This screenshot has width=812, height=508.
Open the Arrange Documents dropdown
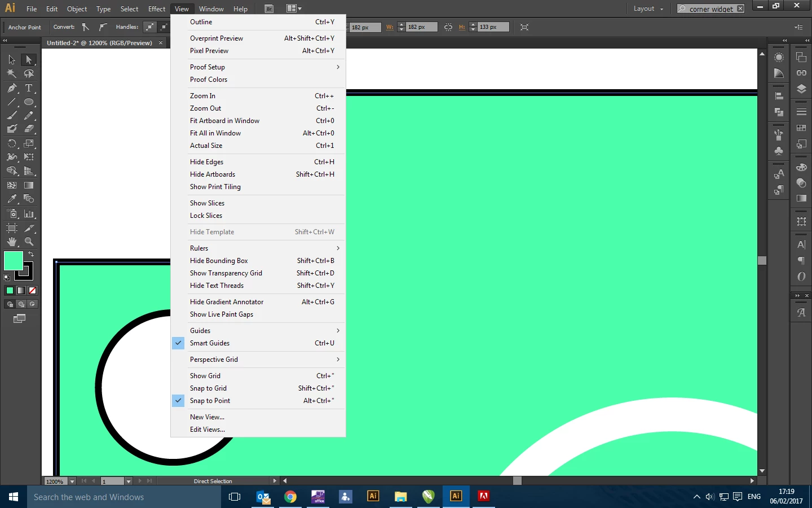pos(294,8)
